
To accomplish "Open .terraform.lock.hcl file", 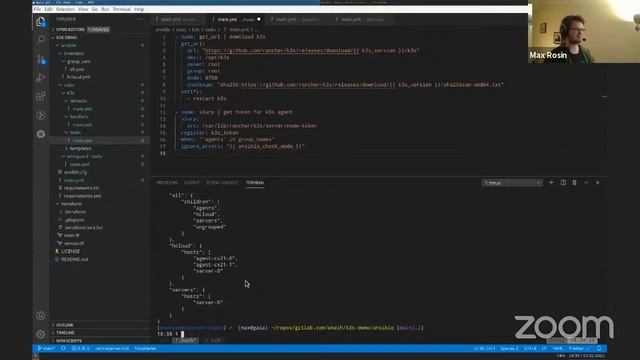I will coord(84,227).
